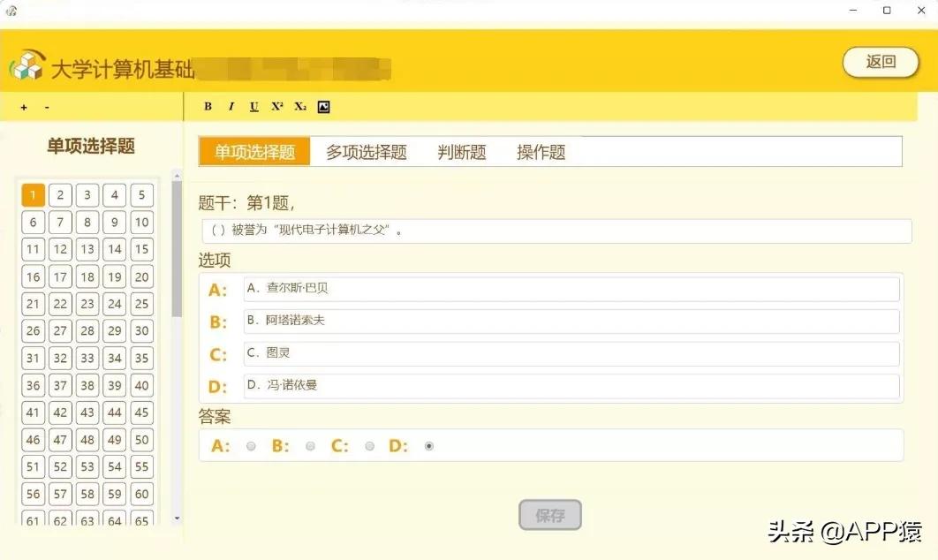Go to question number 31
Image resolution: width=938 pixels, height=560 pixels.
33,358
